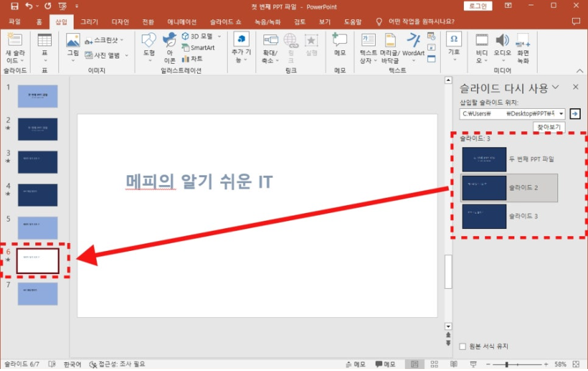Redo the last action
The image size is (588, 371).
point(48,6)
